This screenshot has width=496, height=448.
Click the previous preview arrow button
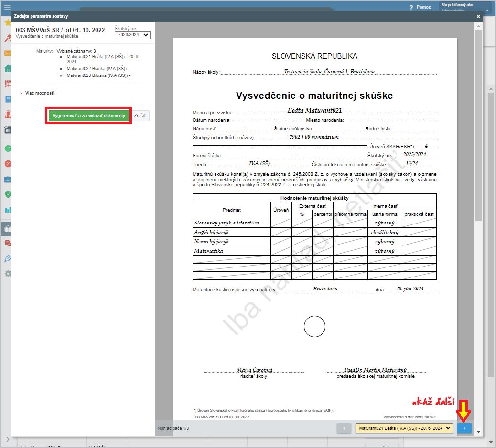pos(344,428)
